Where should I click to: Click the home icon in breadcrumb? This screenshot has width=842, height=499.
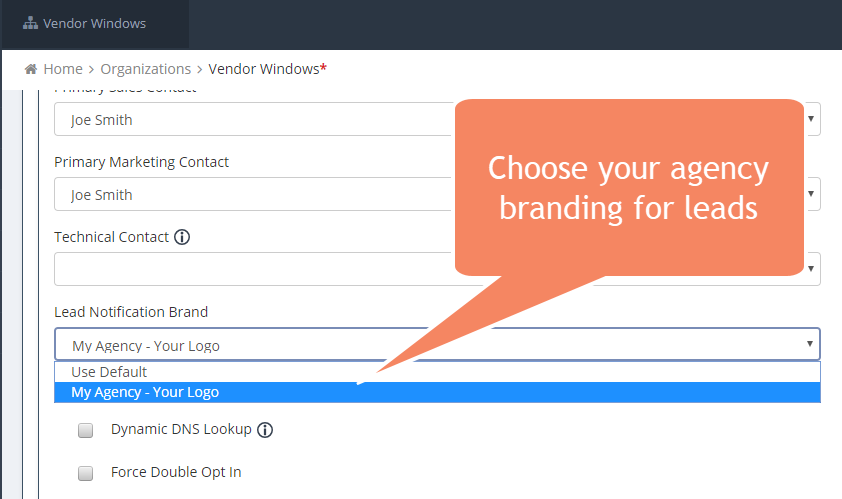(31, 69)
